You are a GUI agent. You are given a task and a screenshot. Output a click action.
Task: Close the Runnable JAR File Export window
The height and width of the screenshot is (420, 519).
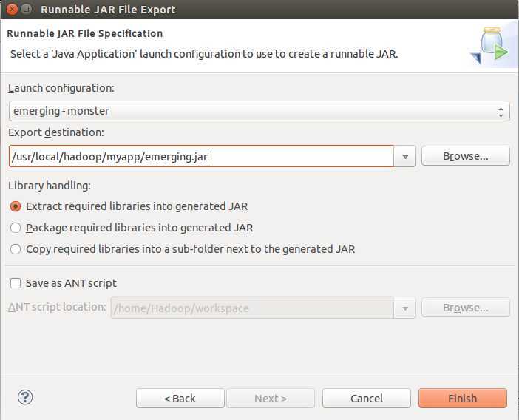[x=10, y=10]
